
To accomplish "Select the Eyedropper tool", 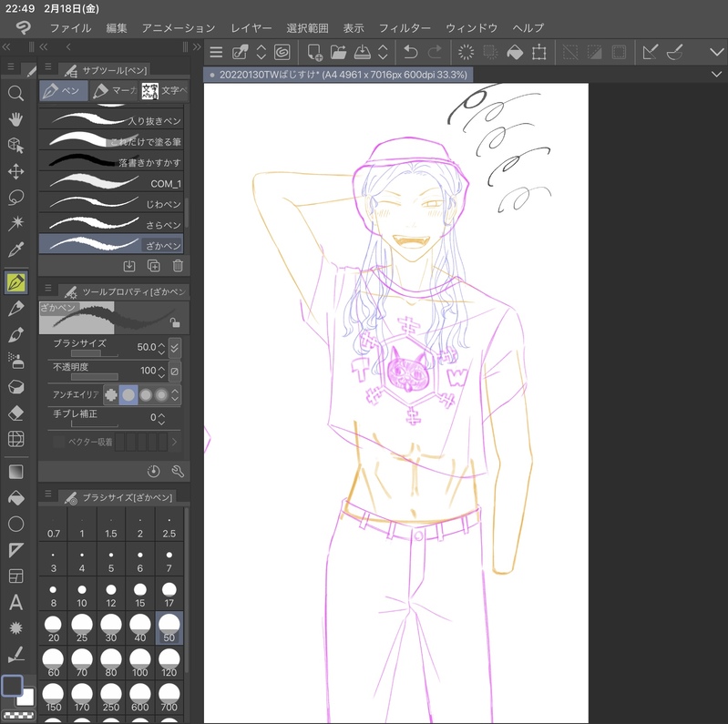I will pos(15,250).
